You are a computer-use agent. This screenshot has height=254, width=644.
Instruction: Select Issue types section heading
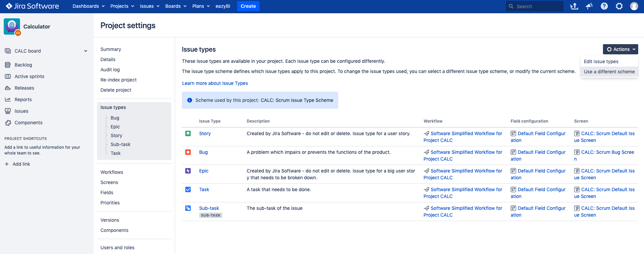pyautogui.click(x=113, y=107)
